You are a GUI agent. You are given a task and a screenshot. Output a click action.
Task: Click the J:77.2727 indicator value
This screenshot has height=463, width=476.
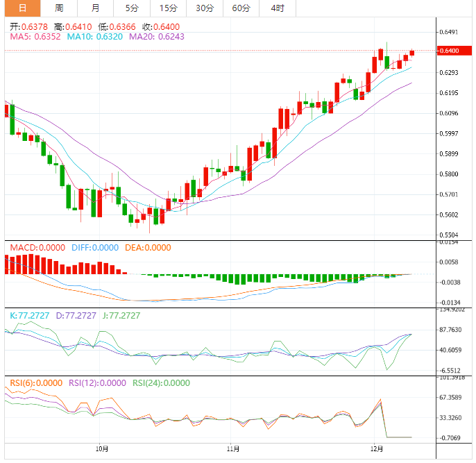[121, 316]
